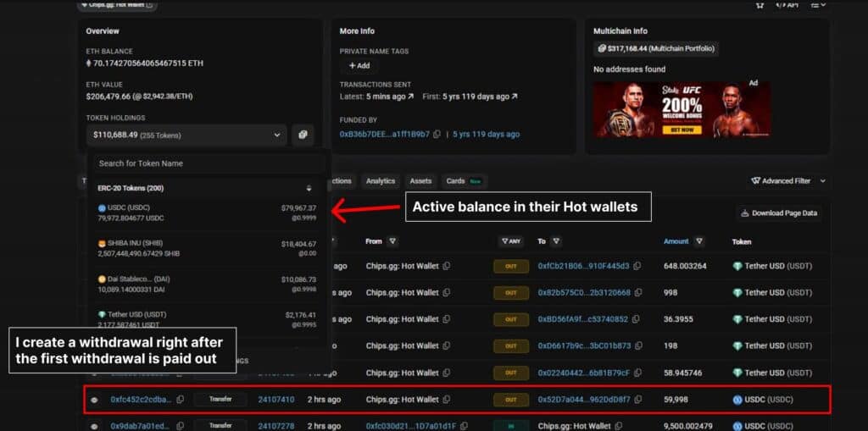Copy address 0x82b575C0...2b3120668
Viewport: 868px width, 431px height.
pyautogui.click(x=638, y=293)
